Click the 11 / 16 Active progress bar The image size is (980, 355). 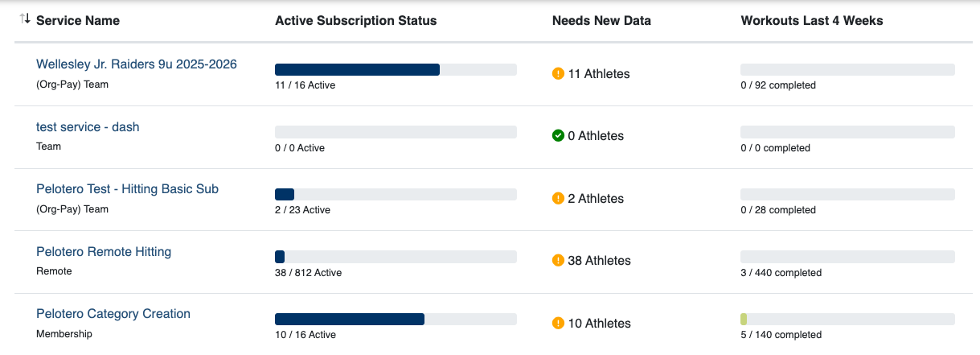[396, 70]
